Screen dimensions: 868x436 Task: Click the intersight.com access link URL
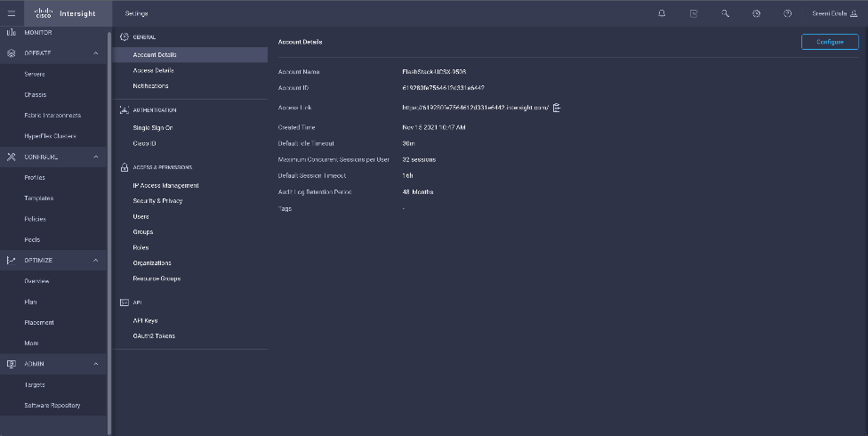pyautogui.click(x=476, y=108)
